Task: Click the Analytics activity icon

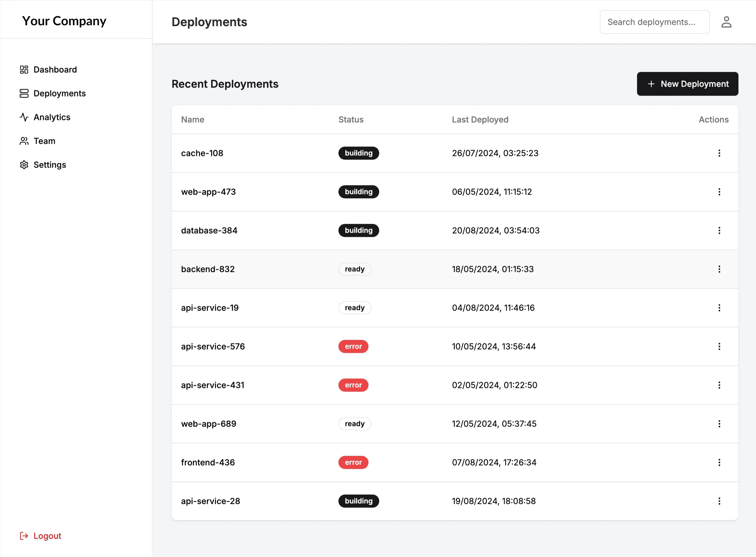Action: (x=24, y=117)
